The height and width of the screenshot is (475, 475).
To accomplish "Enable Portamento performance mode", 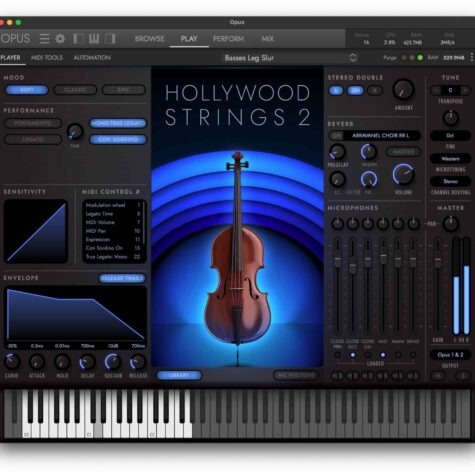I will (x=33, y=123).
